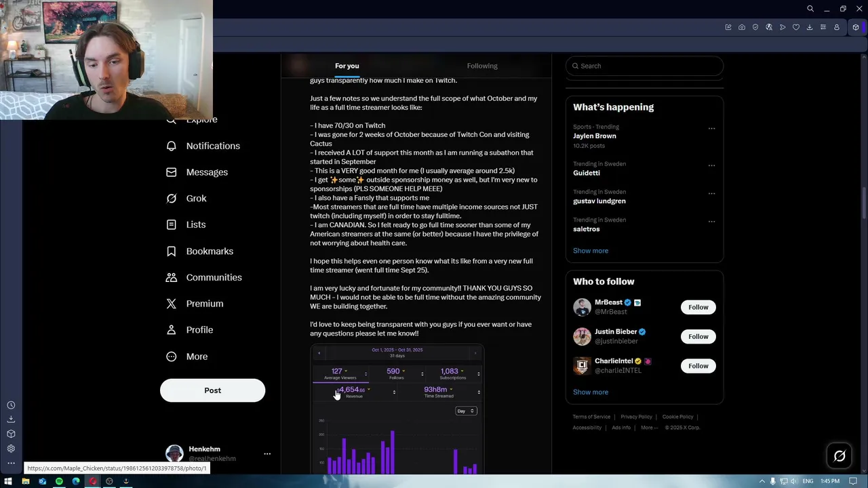Click the send arrow icon in browser toolbar
This screenshot has height=488, width=868.
pos(783,27)
